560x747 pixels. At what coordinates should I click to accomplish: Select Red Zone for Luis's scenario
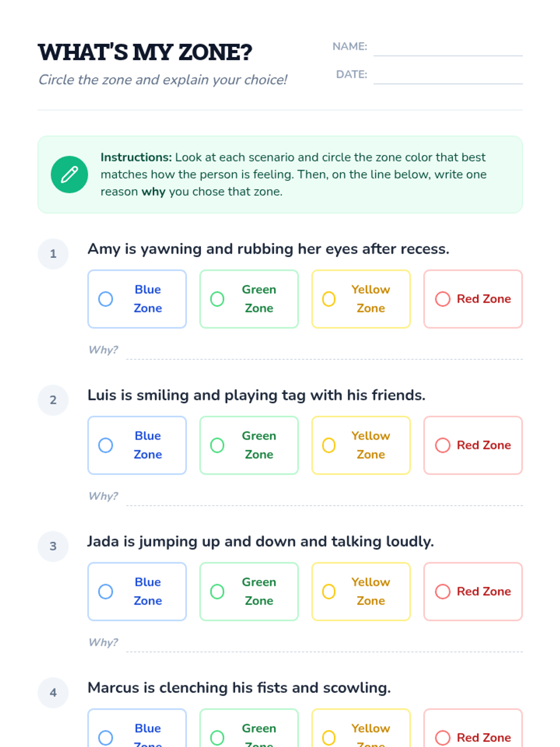(x=473, y=445)
